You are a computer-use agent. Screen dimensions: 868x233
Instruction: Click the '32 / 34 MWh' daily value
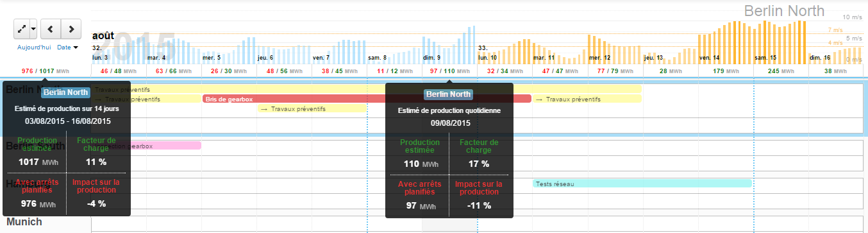pos(505,71)
